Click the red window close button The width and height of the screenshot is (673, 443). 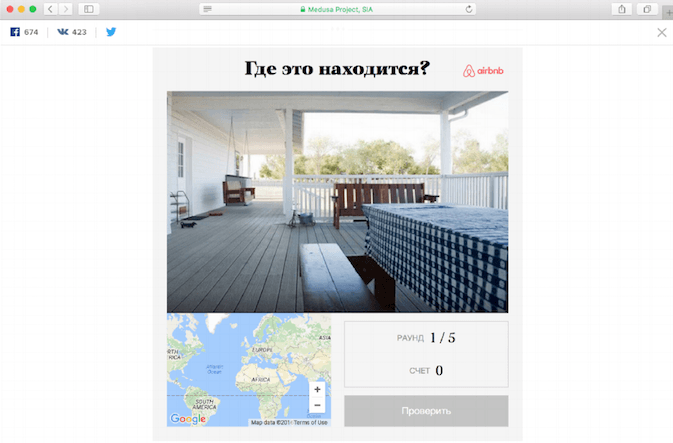point(9,9)
